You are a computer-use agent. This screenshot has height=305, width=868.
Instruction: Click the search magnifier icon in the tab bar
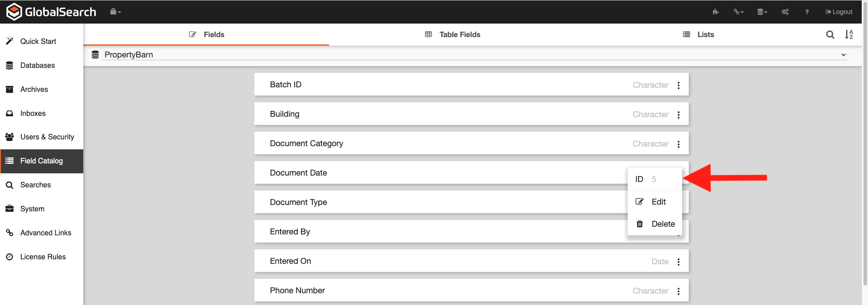pos(830,34)
